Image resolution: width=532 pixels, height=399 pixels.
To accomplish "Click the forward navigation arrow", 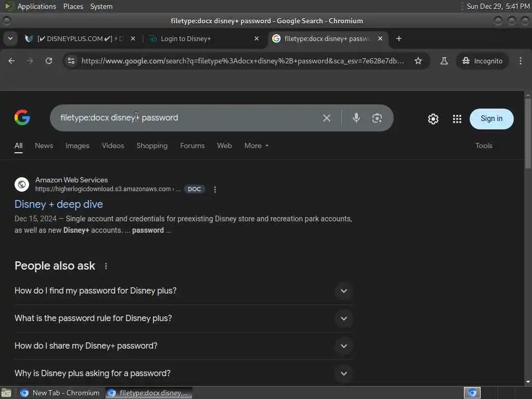I will [x=30, y=61].
